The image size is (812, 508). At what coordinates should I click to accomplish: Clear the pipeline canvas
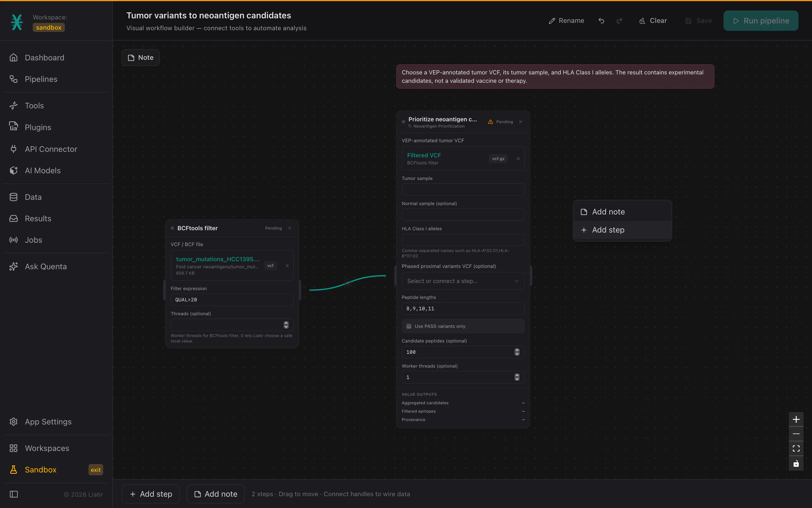coord(653,21)
